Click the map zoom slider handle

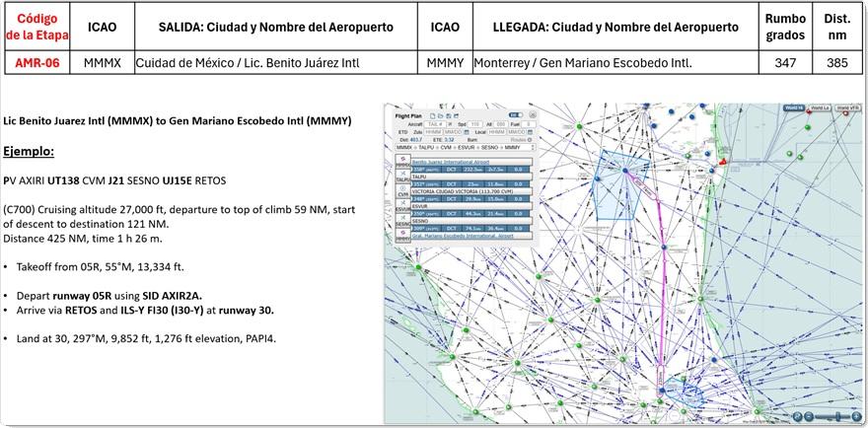click(838, 416)
